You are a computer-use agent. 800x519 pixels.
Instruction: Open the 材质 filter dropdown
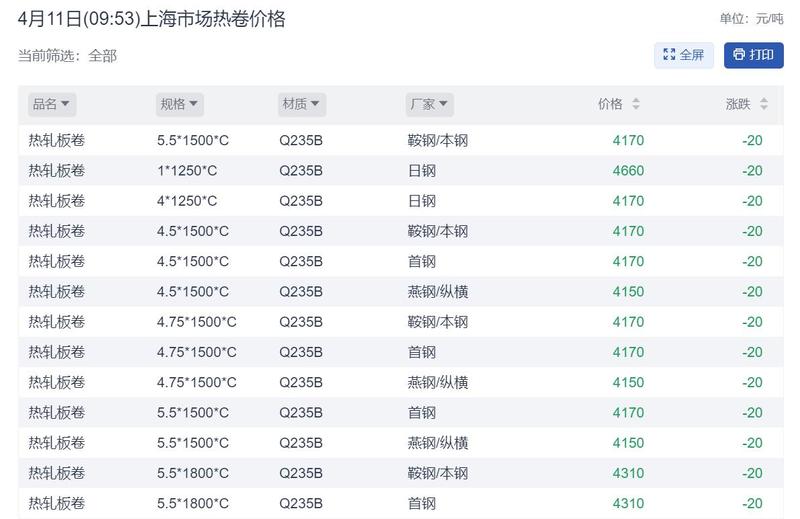point(302,104)
